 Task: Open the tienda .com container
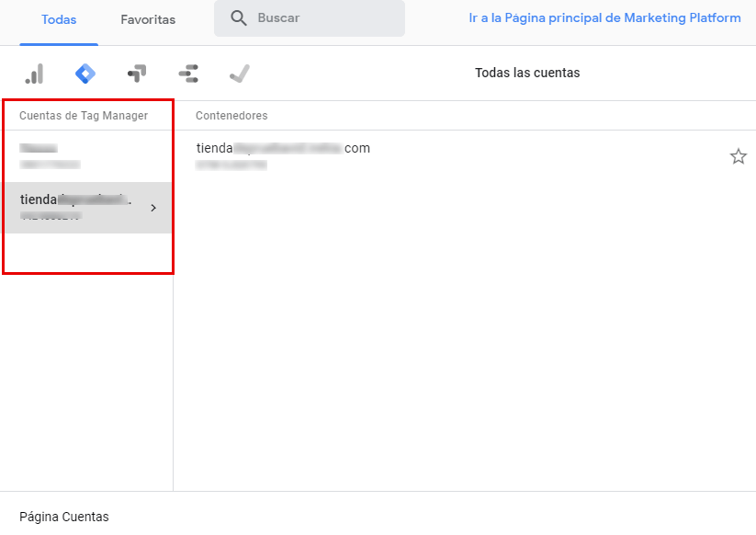283,148
